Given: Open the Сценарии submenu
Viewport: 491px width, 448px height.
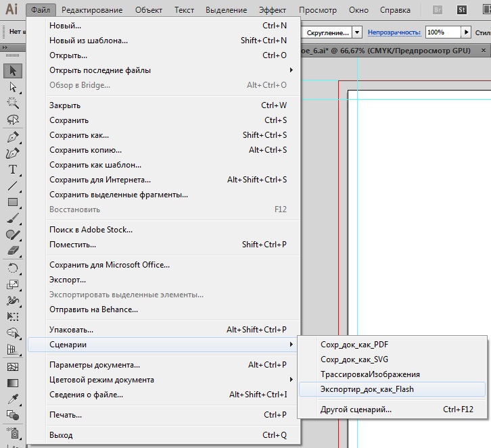Looking at the screenshot, I should click(x=162, y=345).
